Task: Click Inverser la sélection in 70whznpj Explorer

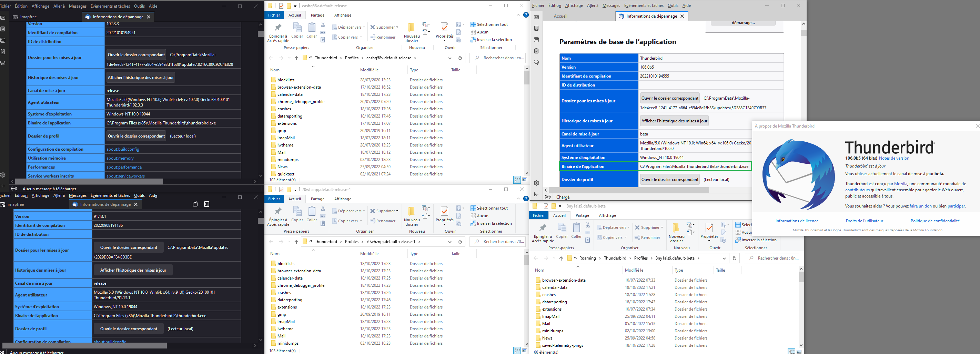Action: pos(491,224)
